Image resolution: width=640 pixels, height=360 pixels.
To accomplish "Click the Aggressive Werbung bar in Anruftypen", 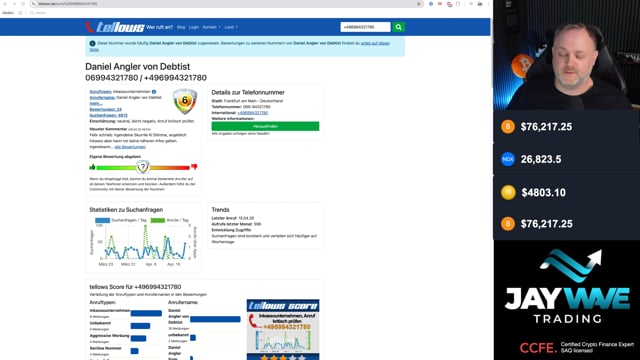I will tap(138, 338).
